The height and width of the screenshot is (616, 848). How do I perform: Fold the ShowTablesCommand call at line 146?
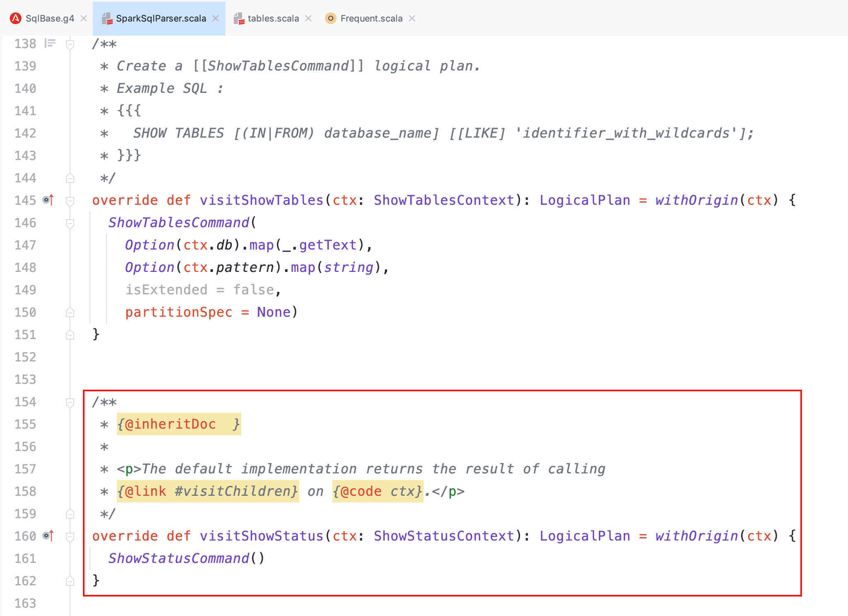(x=70, y=223)
